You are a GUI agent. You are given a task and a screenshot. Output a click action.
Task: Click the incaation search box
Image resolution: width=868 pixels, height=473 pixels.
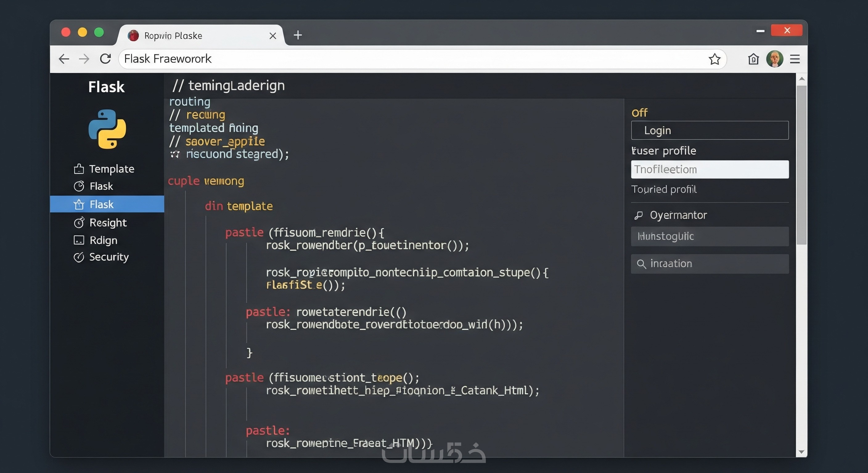710,264
